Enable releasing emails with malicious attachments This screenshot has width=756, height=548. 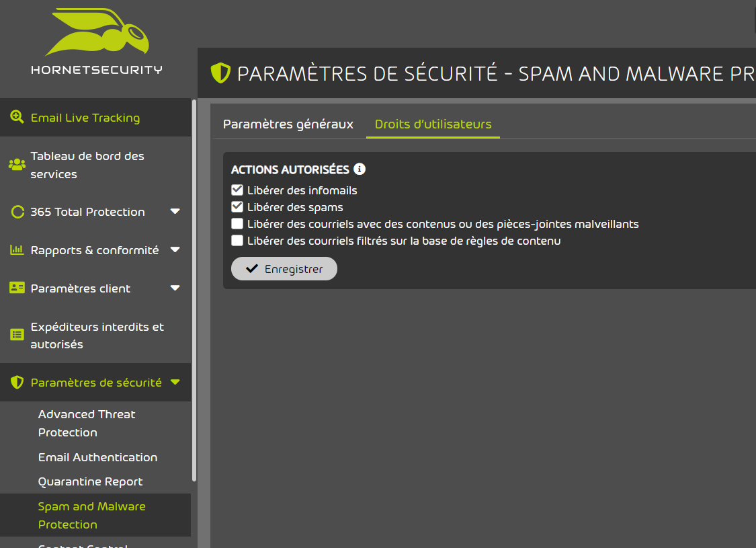(x=237, y=224)
